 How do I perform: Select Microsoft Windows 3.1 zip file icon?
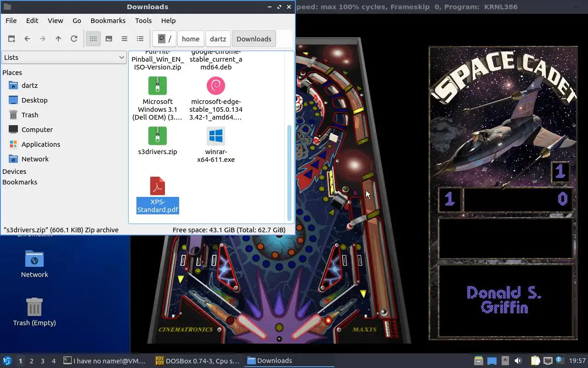[158, 86]
